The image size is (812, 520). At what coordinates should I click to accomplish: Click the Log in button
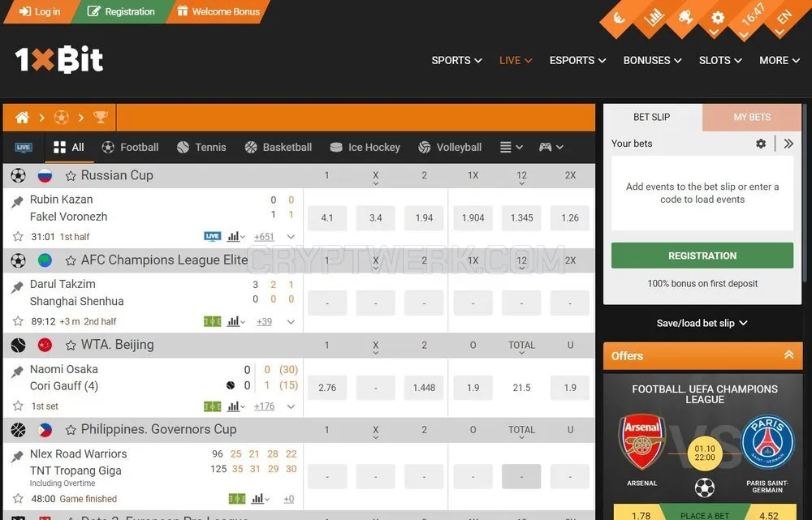click(x=41, y=11)
